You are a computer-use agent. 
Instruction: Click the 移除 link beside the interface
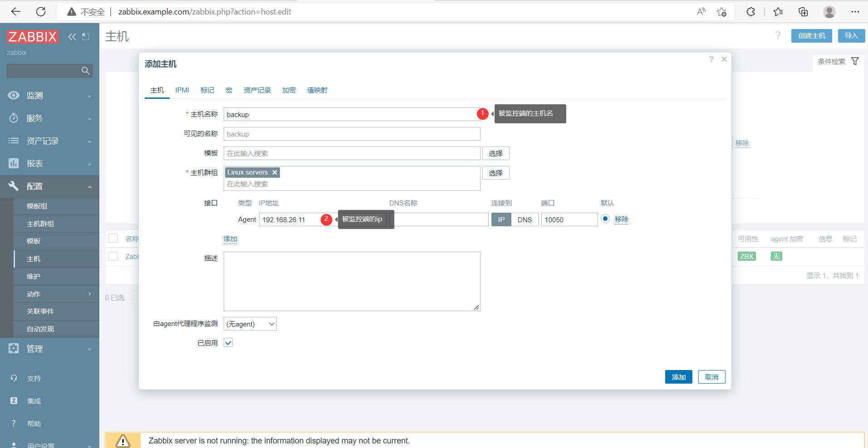click(x=622, y=219)
